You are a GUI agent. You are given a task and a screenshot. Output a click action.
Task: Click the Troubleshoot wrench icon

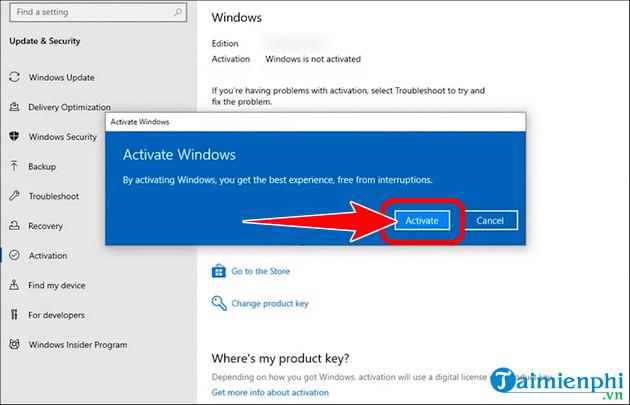pyautogui.click(x=14, y=196)
